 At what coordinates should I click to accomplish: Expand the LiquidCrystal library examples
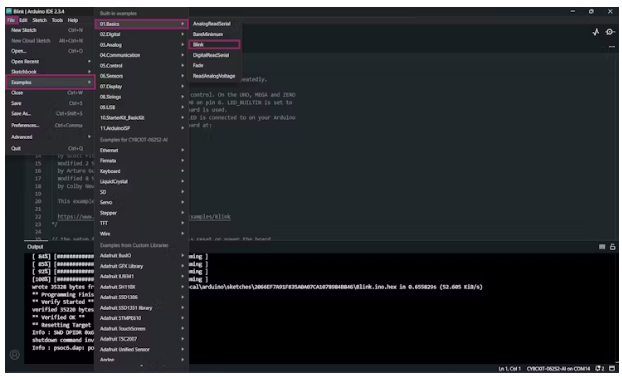tap(142, 182)
